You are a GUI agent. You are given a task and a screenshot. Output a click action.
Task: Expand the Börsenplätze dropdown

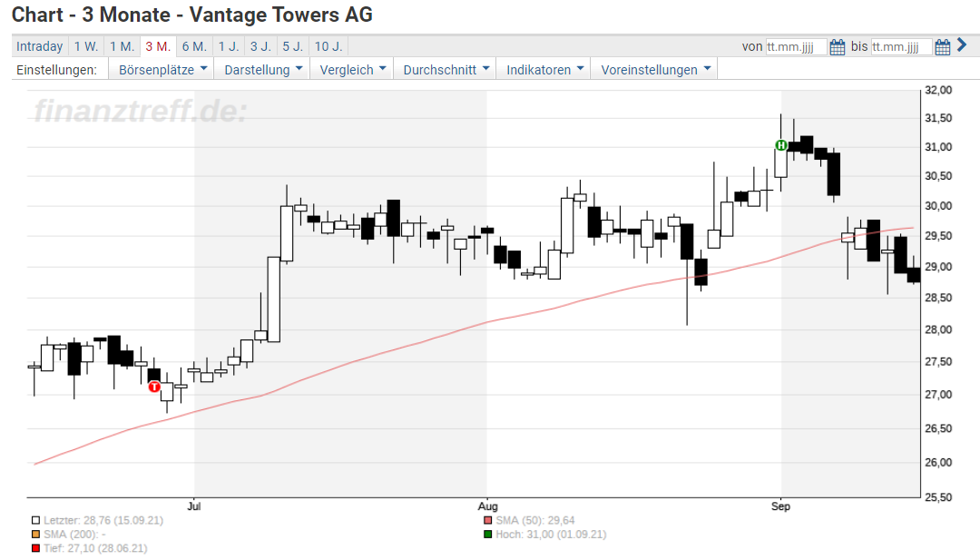point(162,70)
